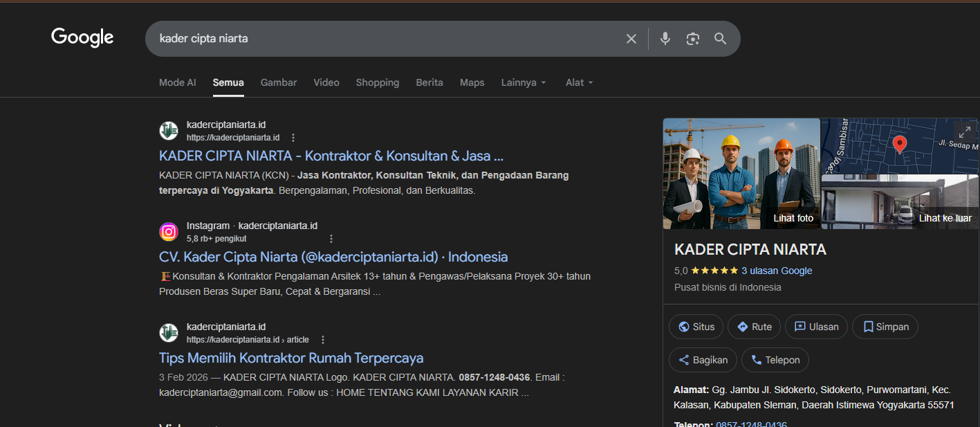The image size is (980, 427).
Task: Click the 'https://kaderciptaniarta.id › article' breadcrumb
Action: 248,340
